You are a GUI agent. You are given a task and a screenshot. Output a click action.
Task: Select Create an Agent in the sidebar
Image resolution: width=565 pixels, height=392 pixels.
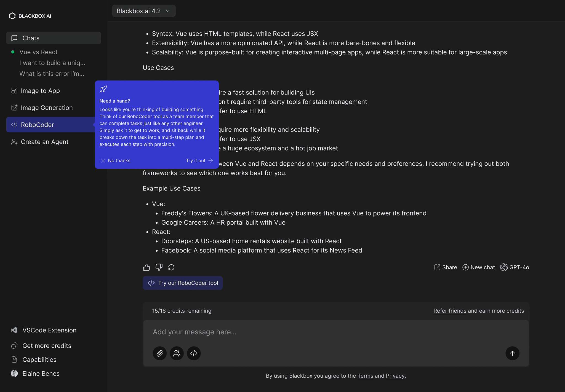(45, 142)
